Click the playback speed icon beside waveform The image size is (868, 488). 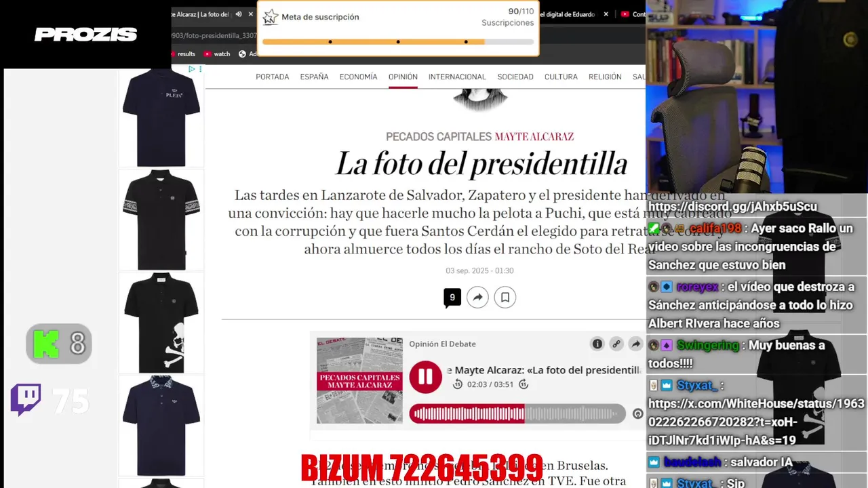(x=637, y=413)
